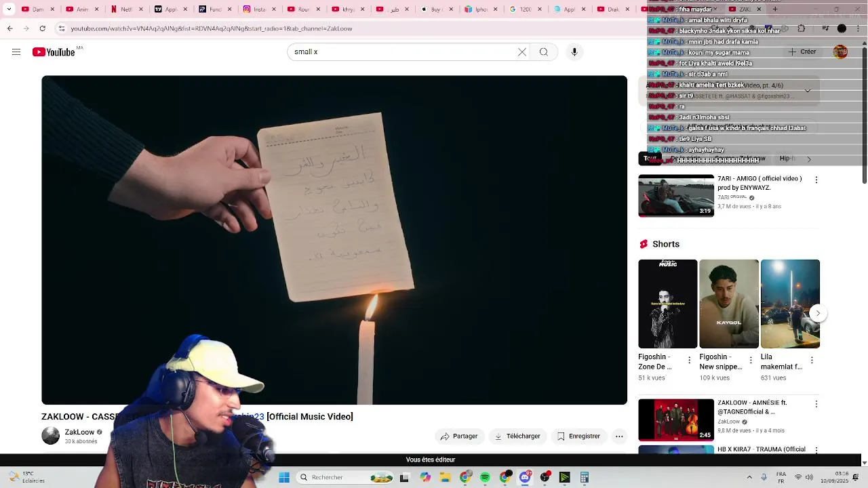Open Chrome media controls icon
The height and width of the screenshot is (488, 868).
point(825,28)
